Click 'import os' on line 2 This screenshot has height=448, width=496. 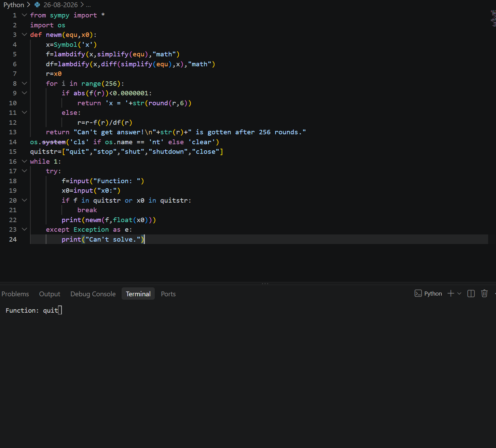[x=47, y=25]
